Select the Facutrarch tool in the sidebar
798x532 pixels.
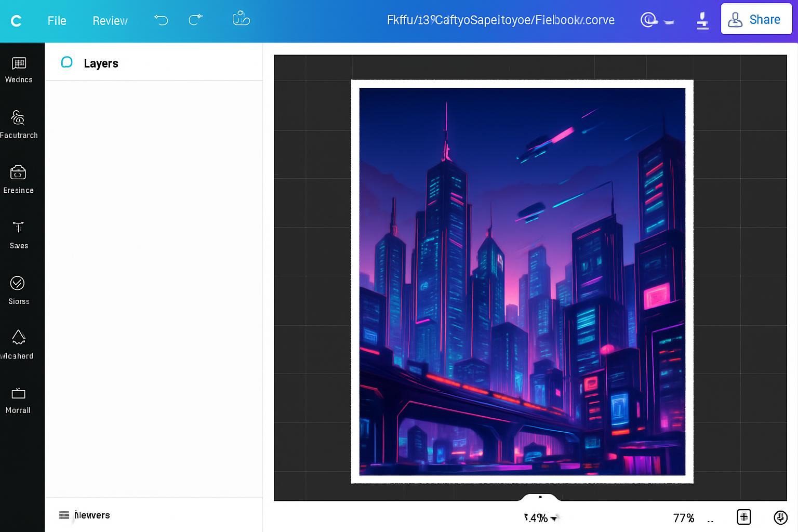[19, 125]
